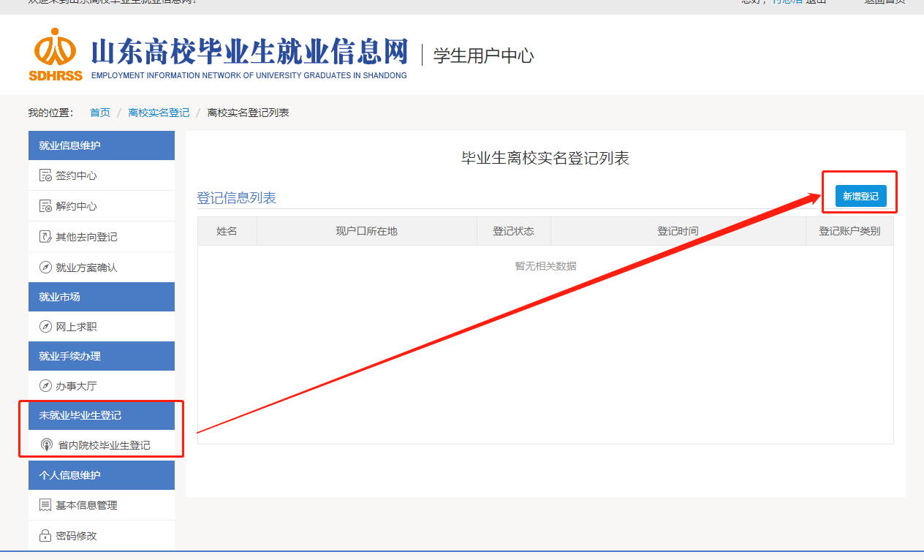Click the 现户口所在地 column header
Screen dimensions: 924x560
pos(366,231)
